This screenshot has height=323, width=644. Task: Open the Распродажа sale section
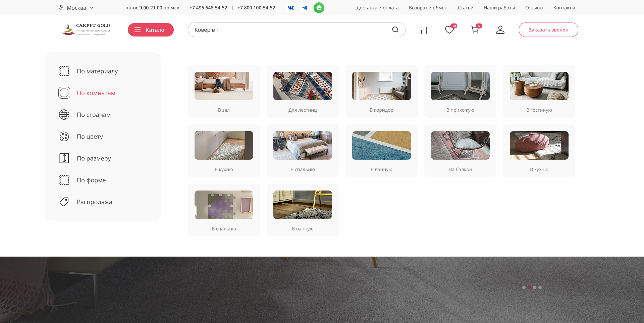[x=94, y=202]
